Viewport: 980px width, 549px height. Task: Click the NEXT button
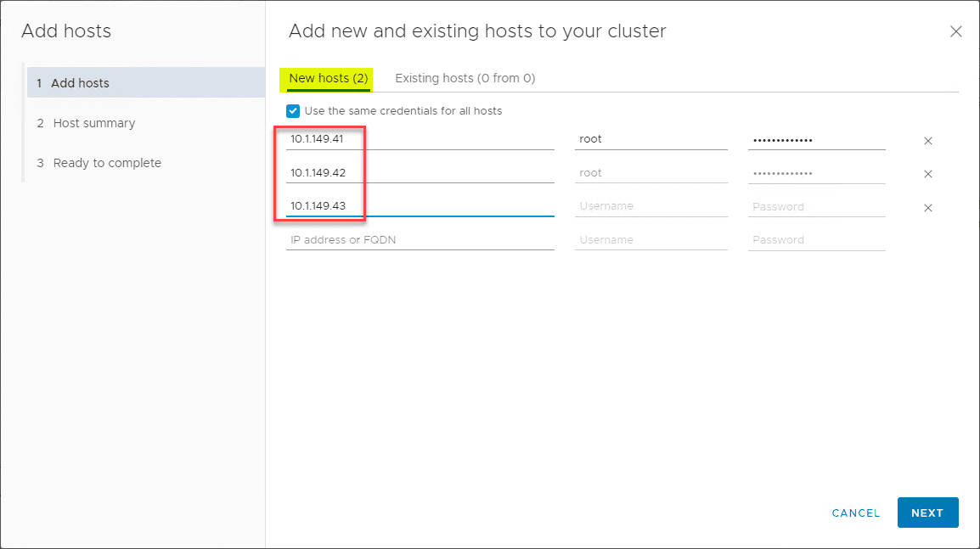(x=927, y=513)
